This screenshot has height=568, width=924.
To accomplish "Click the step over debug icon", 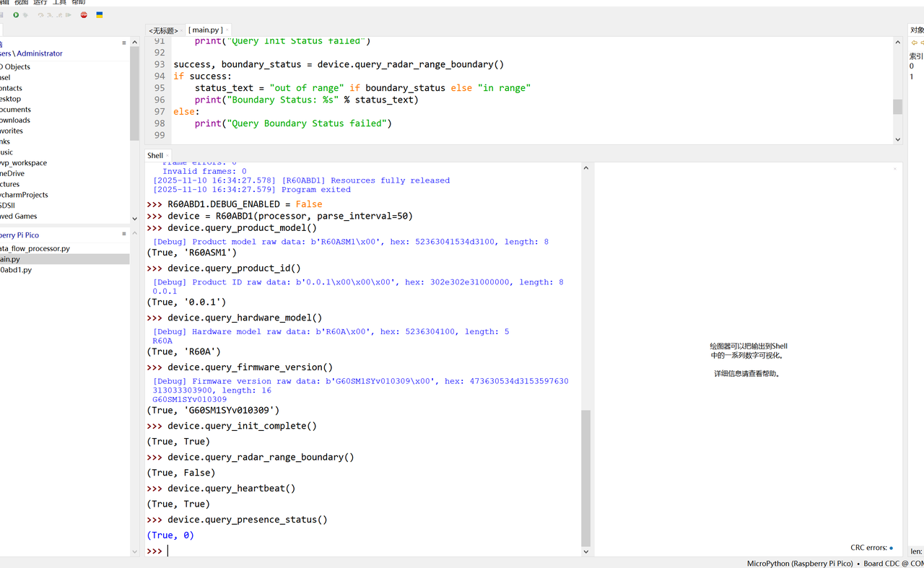I will click(41, 15).
